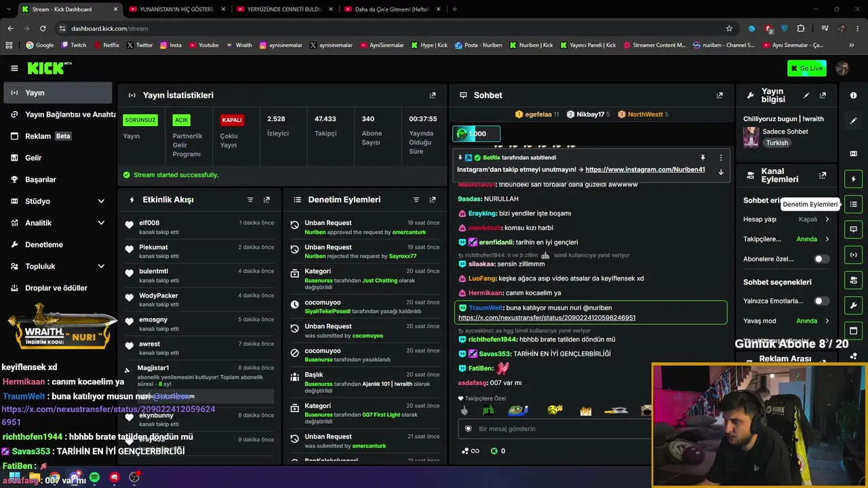Click the Go Live button
This screenshot has height=488, width=868.
(x=807, y=68)
